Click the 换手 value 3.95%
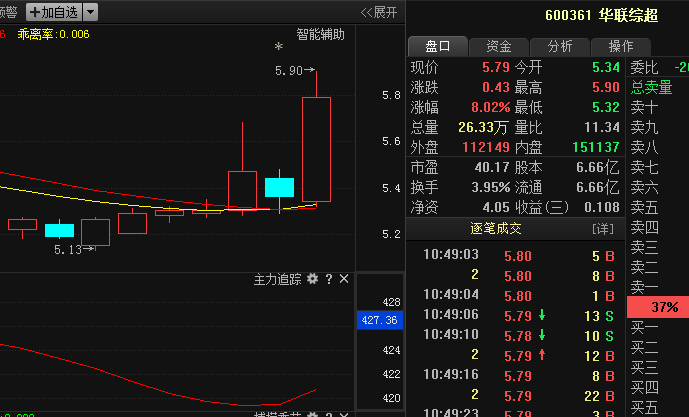Viewport: 689px width, 417px height. click(x=490, y=188)
